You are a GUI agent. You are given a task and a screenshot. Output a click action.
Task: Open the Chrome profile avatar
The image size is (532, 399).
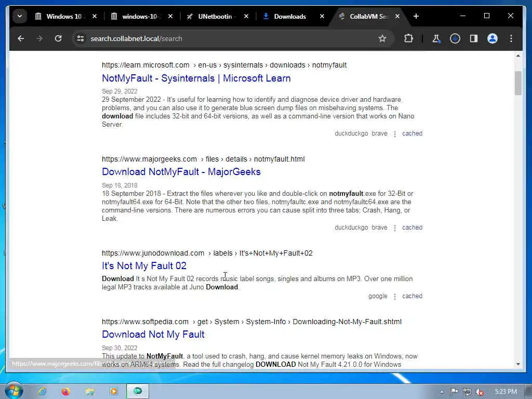493,38
